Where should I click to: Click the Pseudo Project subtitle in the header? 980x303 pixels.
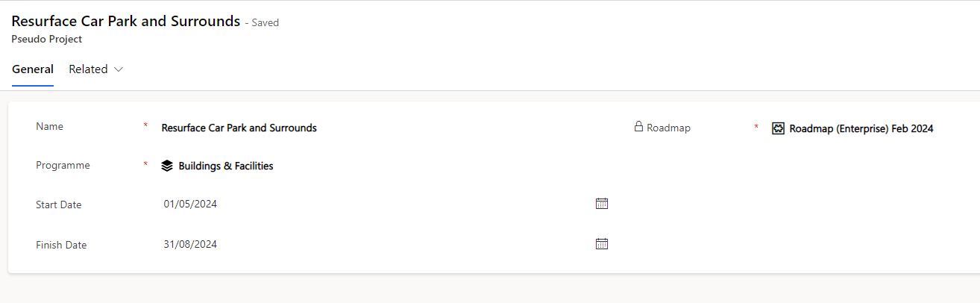pos(47,39)
